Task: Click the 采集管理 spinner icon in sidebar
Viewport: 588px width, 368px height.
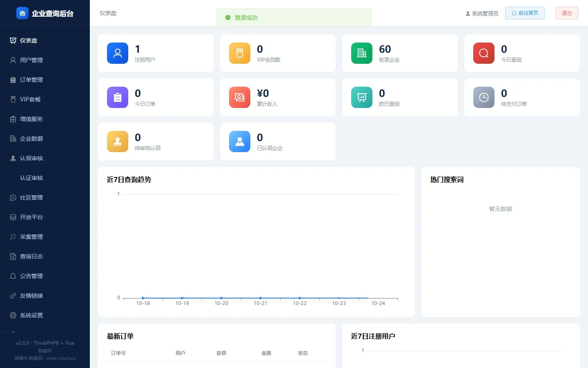Action: click(13, 237)
